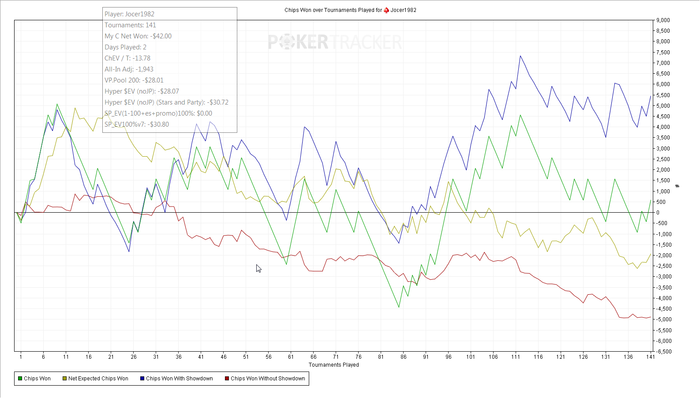Select the 'Net Expected Chips Won' legend label
700x398 pixels.
(x=98, y=378)
